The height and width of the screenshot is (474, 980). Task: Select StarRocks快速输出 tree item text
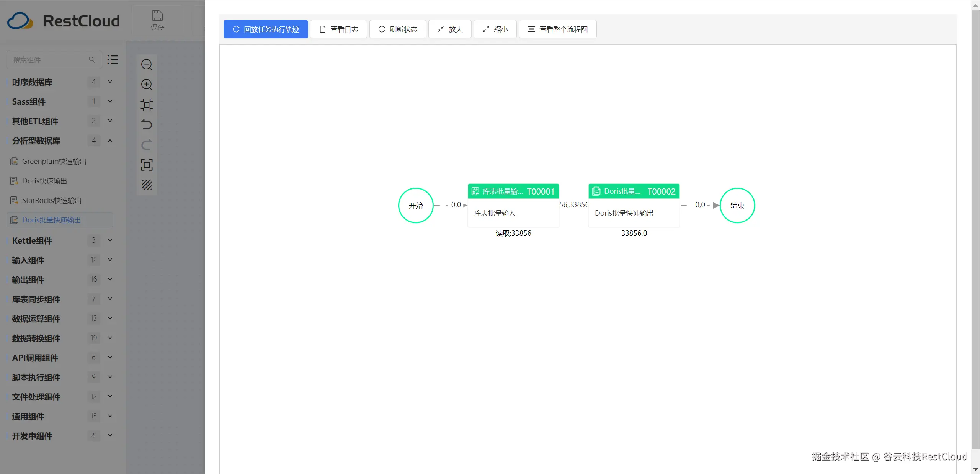[x=52, y=201]
